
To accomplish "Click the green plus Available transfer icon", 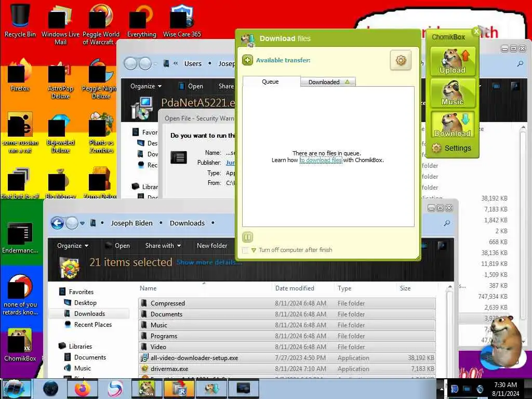I will [247, 60].
